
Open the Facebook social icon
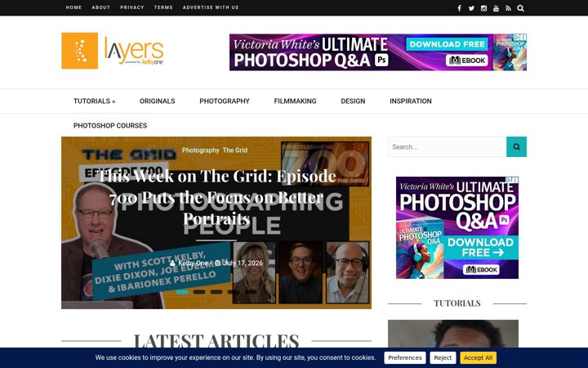(x=459, y=8)
